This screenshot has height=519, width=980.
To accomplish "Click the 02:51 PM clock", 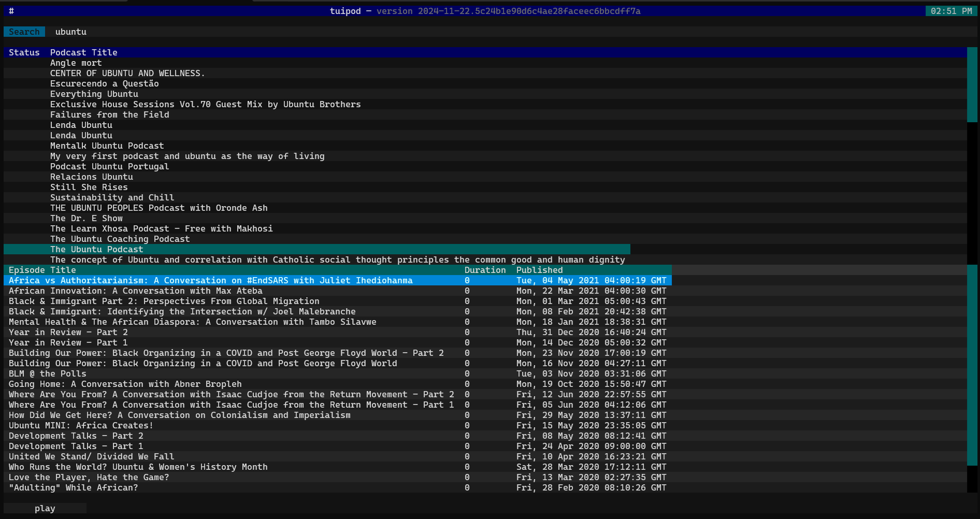I will [x=951, y=11].
